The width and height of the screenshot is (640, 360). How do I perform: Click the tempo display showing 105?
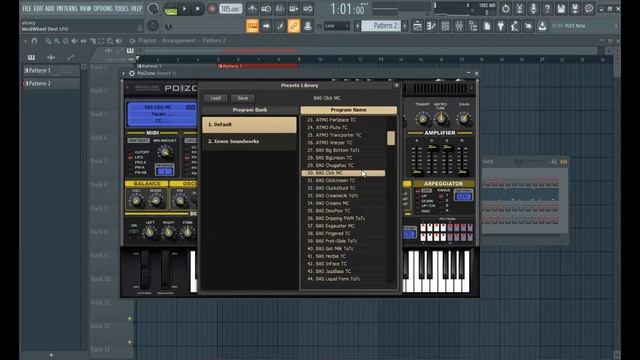[231, 9]
